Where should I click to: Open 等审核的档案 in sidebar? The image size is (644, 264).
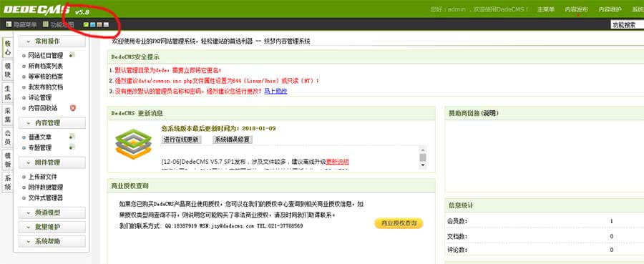click(46, 77)
